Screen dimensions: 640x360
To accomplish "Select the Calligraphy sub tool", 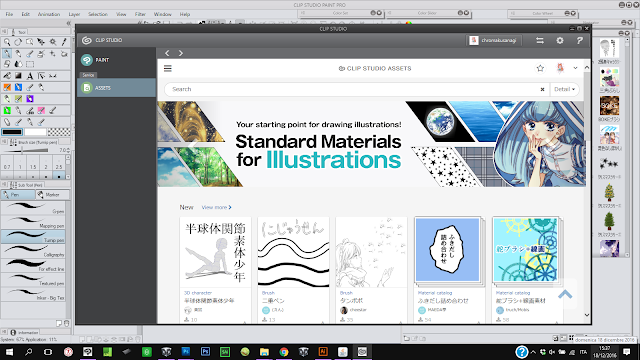I will (33, 251).
